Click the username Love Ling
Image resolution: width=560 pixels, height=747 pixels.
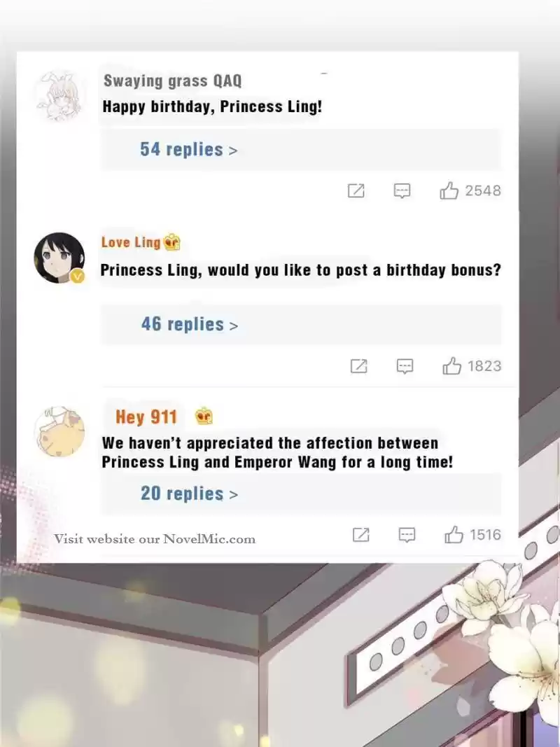click(130, 242)
